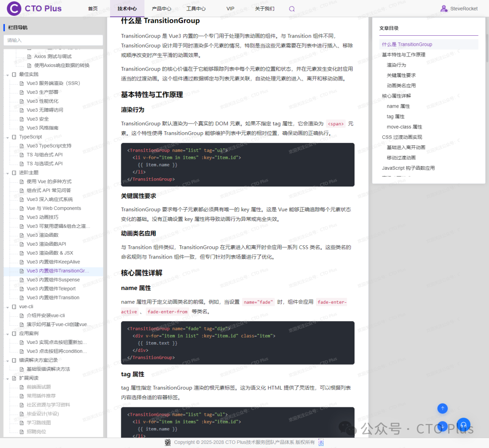Go to 首页 in top navigation
This screenshot has width=489, height=448.
coord(93,9)
